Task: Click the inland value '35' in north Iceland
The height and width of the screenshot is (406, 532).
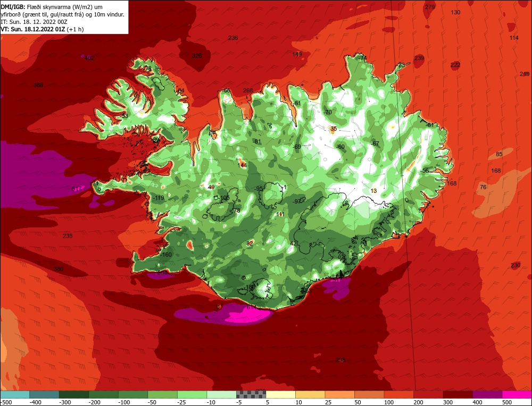Action: (334, 129)
